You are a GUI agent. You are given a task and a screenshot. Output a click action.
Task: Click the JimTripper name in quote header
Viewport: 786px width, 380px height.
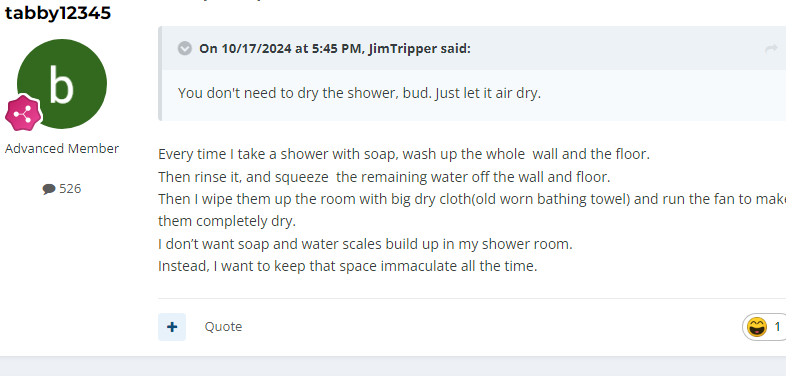(x=403, y=49)
